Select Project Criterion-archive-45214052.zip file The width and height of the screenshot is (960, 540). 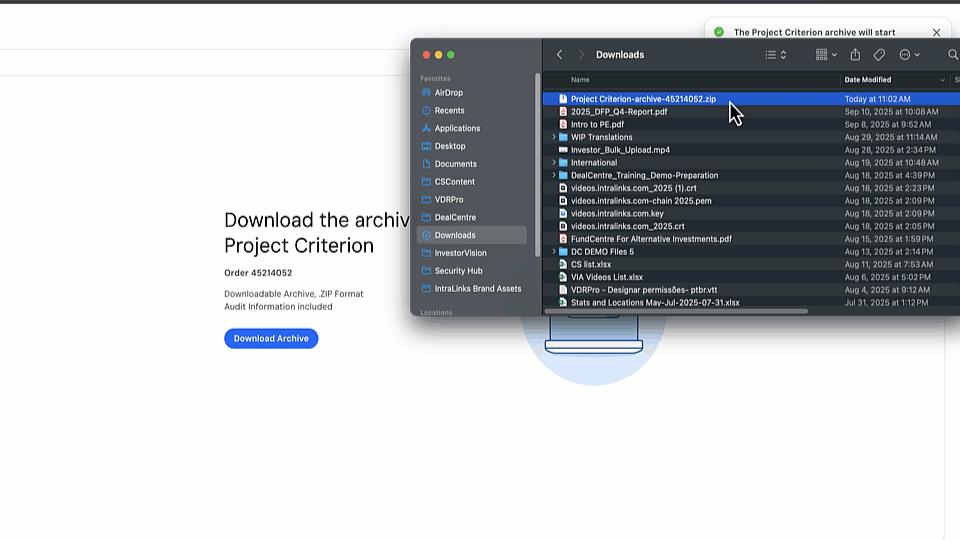(x=751, y=99)
